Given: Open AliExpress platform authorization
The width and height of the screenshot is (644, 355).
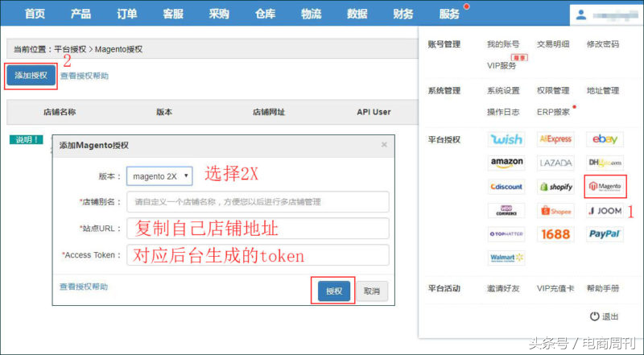Looking at the screenshot, I should pos(555,139).
